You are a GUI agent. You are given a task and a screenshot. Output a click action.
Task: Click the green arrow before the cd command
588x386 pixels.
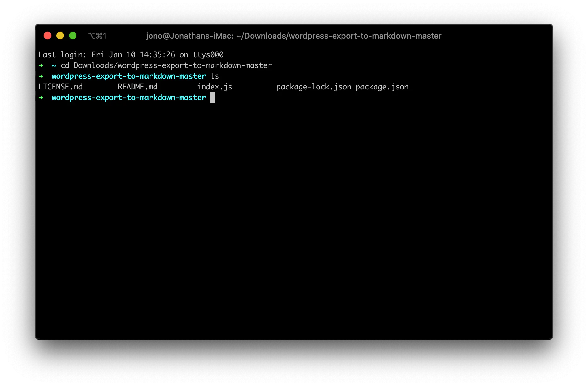pos(41,65)
